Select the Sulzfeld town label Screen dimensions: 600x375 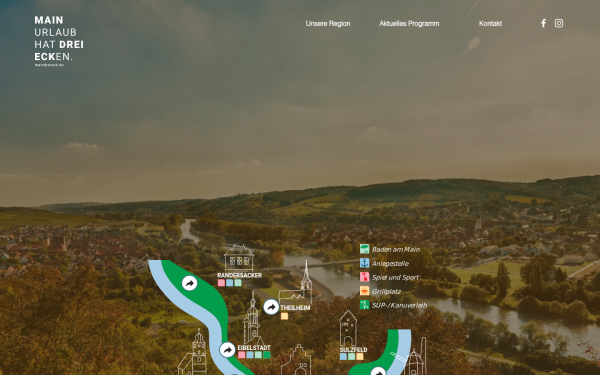click(x=353, y=350)
